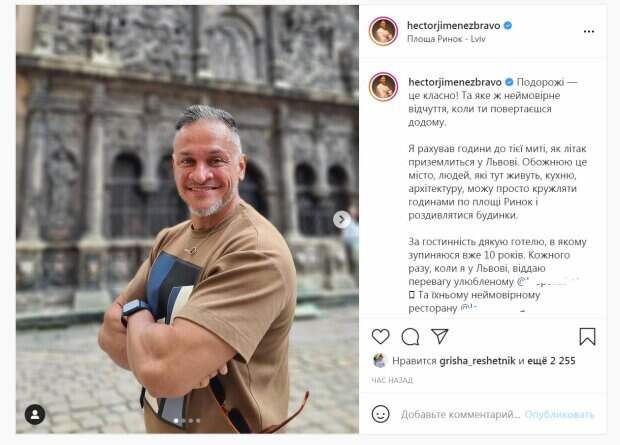Save post using the bookmark icon

pyautogui.click(x=587, y=337)
